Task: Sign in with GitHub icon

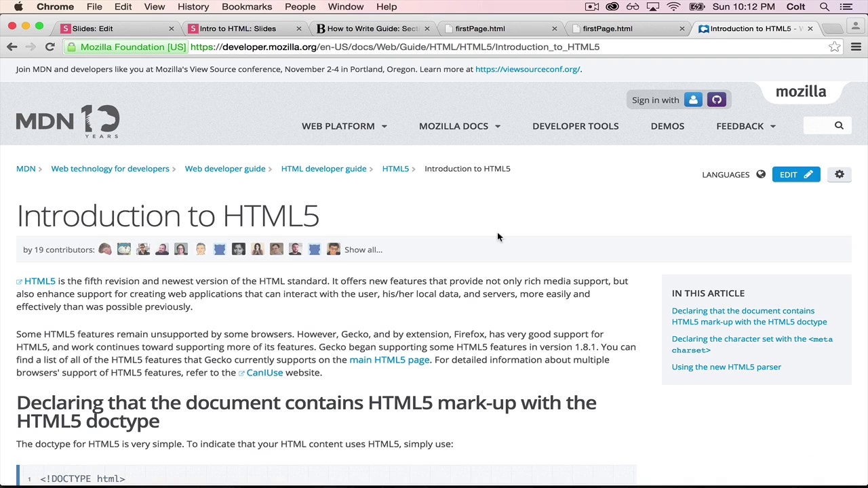Action: point(717,100)
